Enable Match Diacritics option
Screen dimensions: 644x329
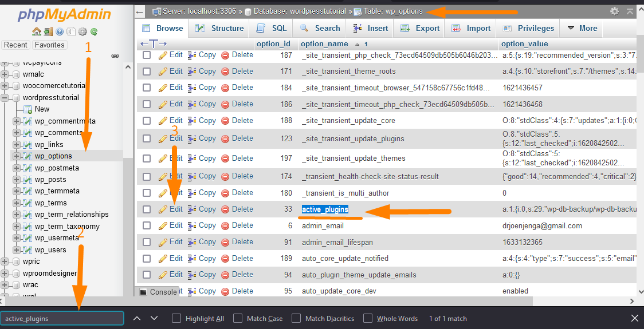[296, 318]
